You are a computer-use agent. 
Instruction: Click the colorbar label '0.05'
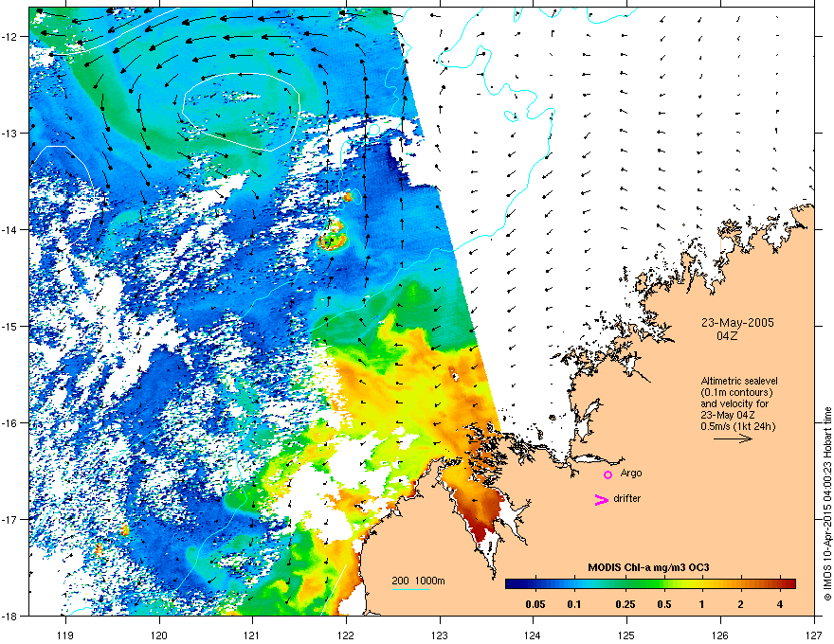(x=535, y=604)
